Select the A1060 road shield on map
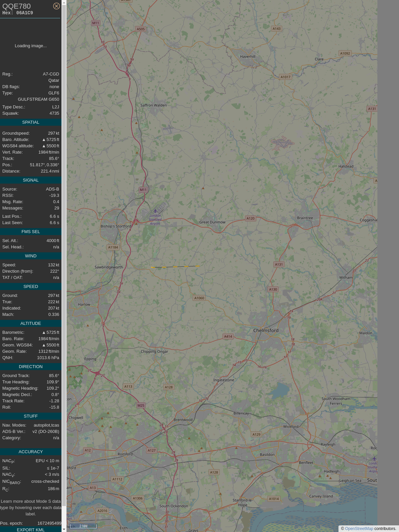Image resolution: width=399 pixels, height=532 pixels. click(x=199, y=298)
